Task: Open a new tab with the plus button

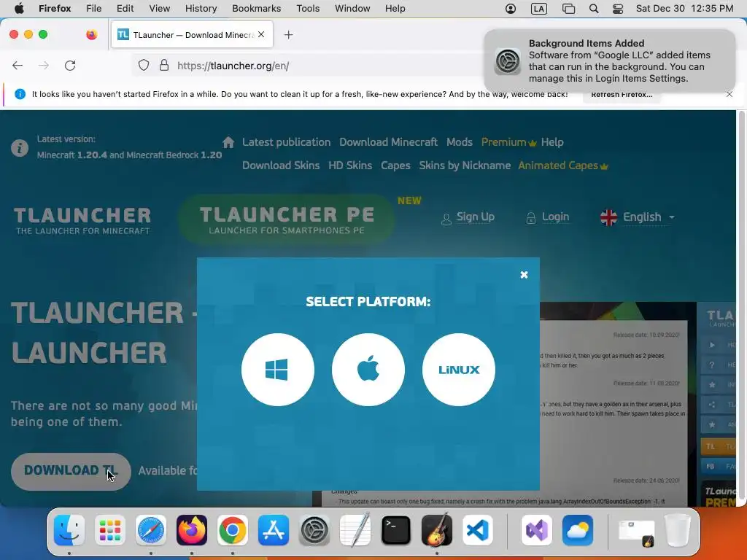Action: pos(288,35)
